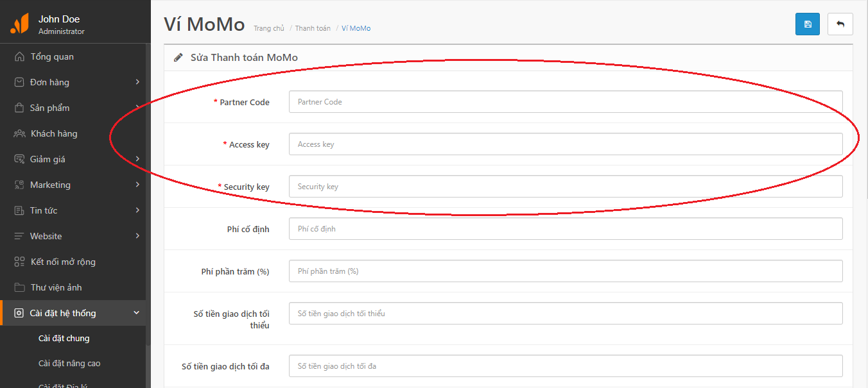The height and width of the screenshot is (388, 868).
Task: Focus the Access key input field
Action: (x=566, y=144)
